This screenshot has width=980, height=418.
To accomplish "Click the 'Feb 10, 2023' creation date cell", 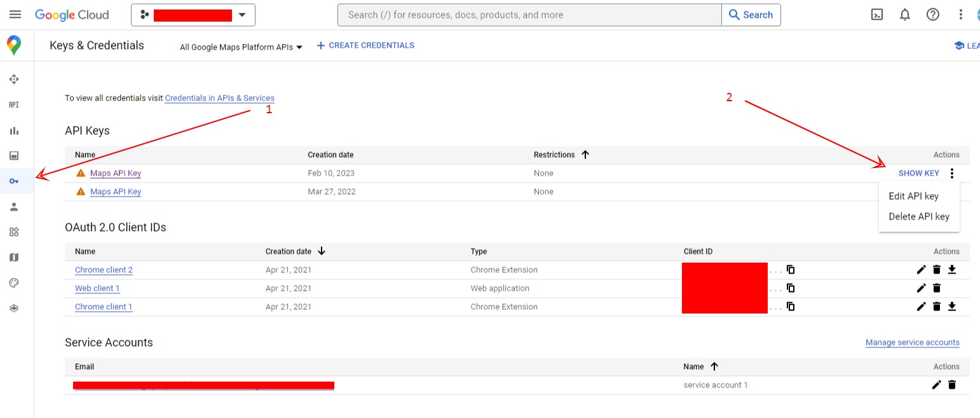I will click(x=331, y=173).
